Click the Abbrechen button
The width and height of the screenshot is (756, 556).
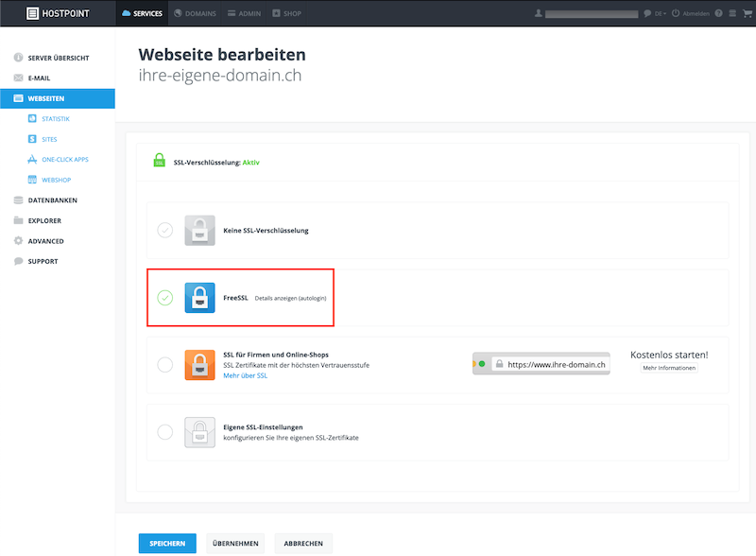pos(303,544)
